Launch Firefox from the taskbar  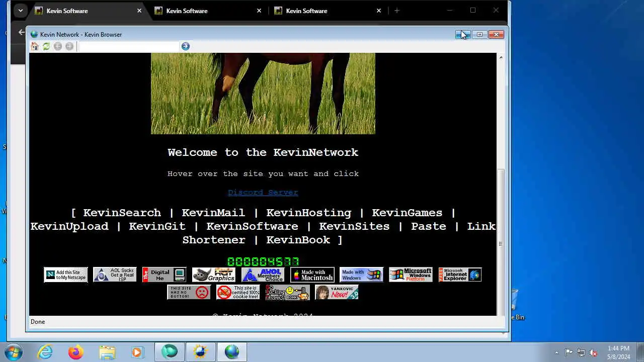pos(76,352)
